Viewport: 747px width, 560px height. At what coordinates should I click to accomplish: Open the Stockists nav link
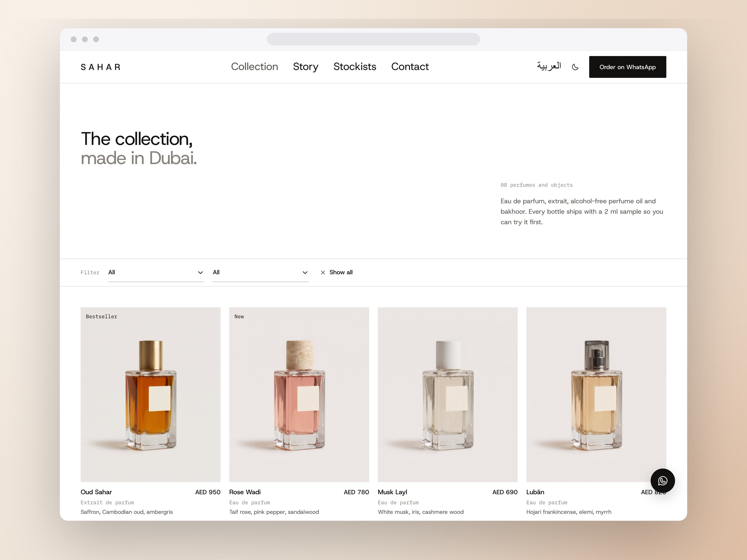(x=355, y=66)
